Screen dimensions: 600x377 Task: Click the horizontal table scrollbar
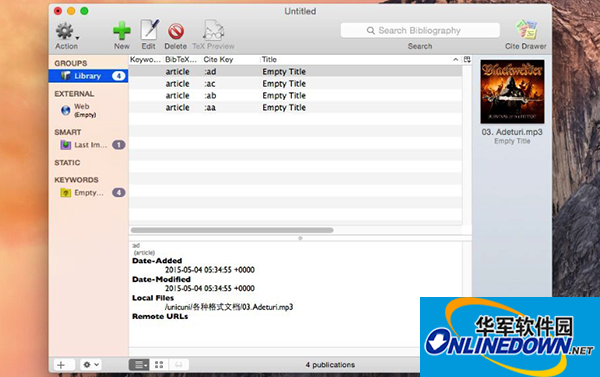coord(232,230)
